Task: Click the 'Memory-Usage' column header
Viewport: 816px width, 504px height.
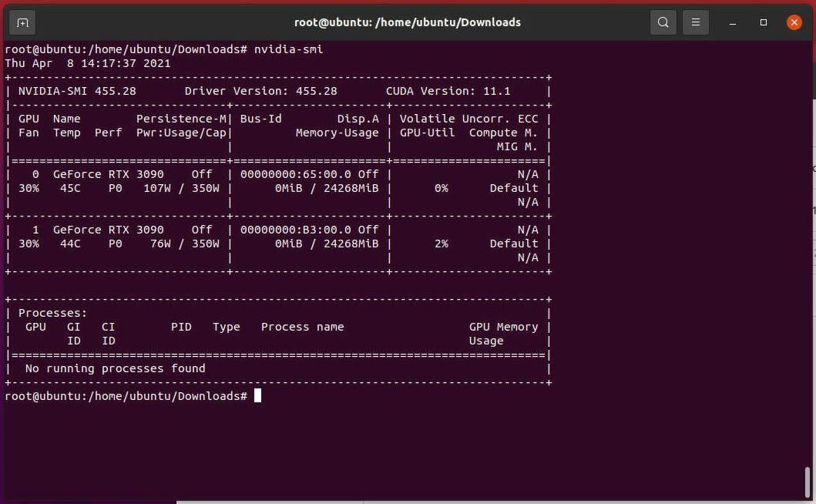Action: [x=337, y=133]
